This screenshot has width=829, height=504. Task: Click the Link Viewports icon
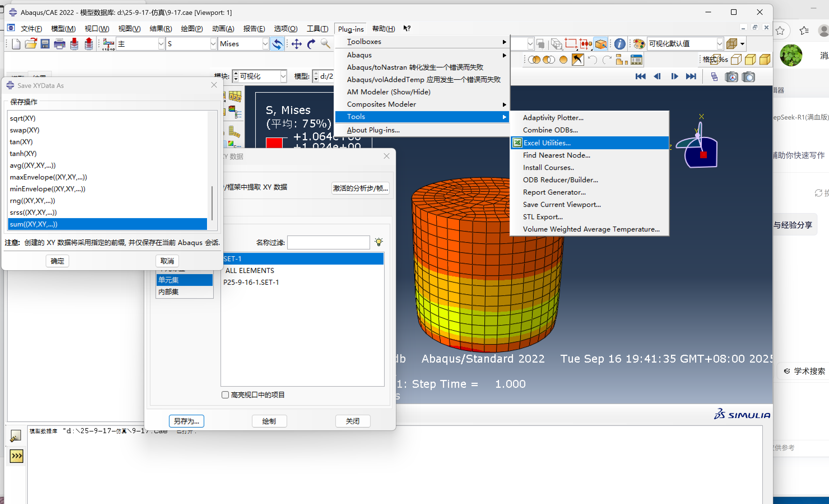click(714, 77)
